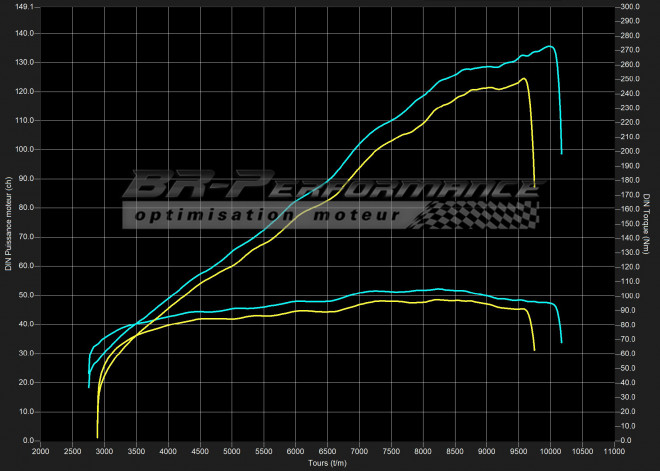The image size is (660, 471).
Task: Click the 0.0 label on the left axis
Action: [x=29, y=441]
